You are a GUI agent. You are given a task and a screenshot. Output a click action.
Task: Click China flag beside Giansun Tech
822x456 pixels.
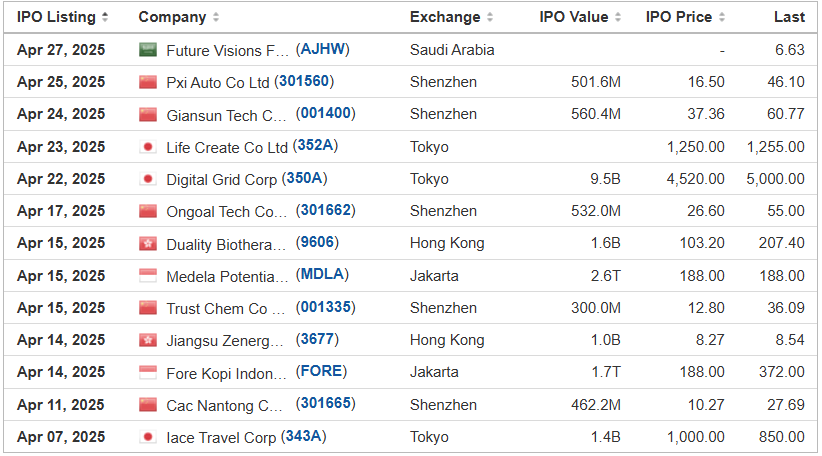point(148,114)
